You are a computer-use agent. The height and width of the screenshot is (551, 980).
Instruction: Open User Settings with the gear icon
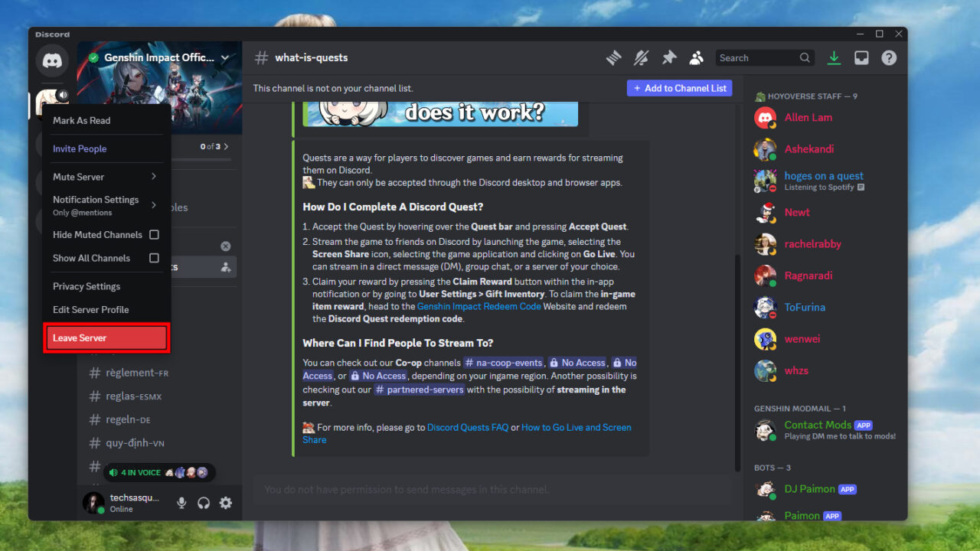[225, 503]
